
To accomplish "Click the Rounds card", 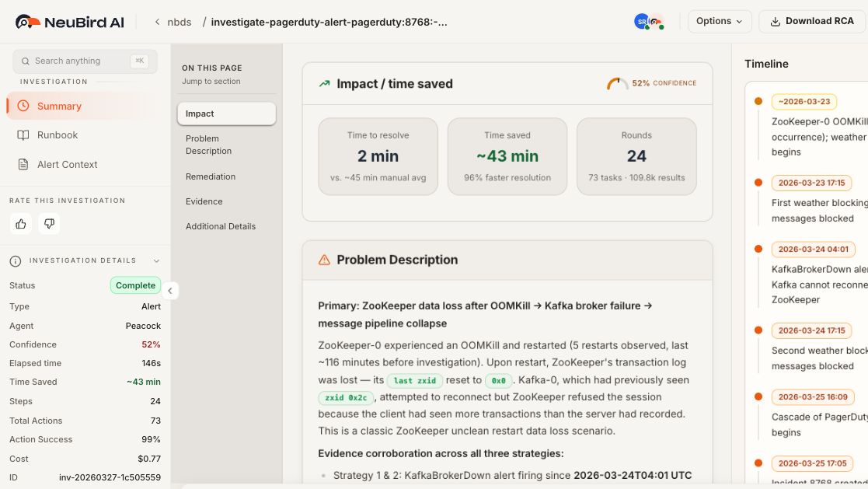I will (636, 156).
